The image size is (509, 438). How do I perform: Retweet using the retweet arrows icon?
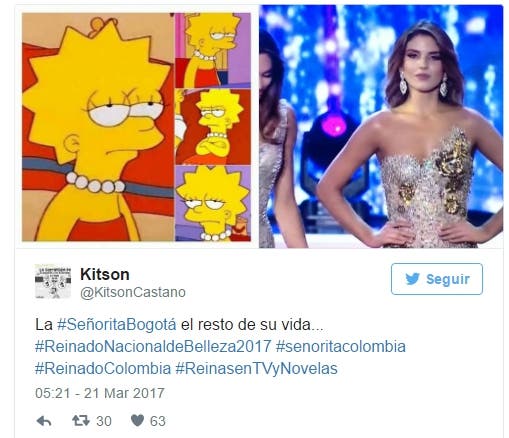(81, 421)
